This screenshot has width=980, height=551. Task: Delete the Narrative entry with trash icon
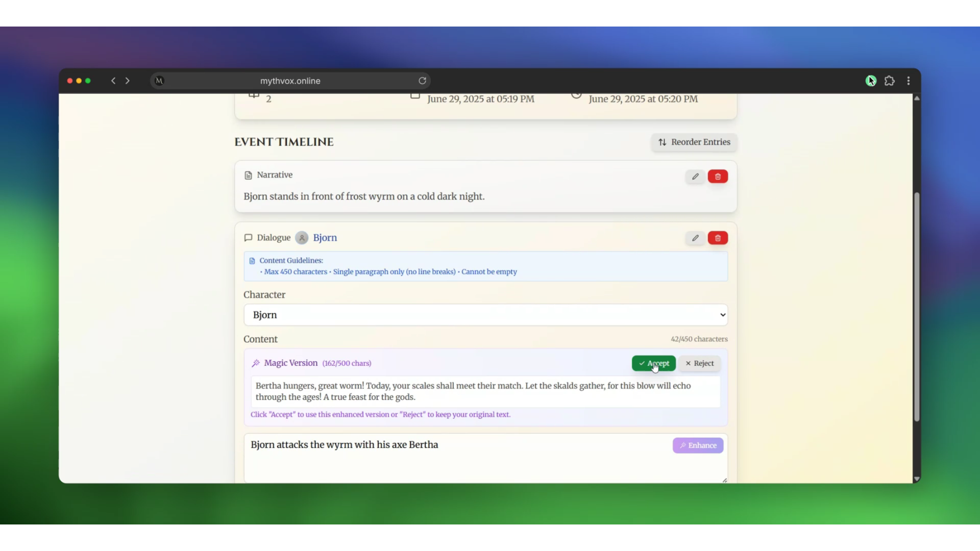click(718, 177)
